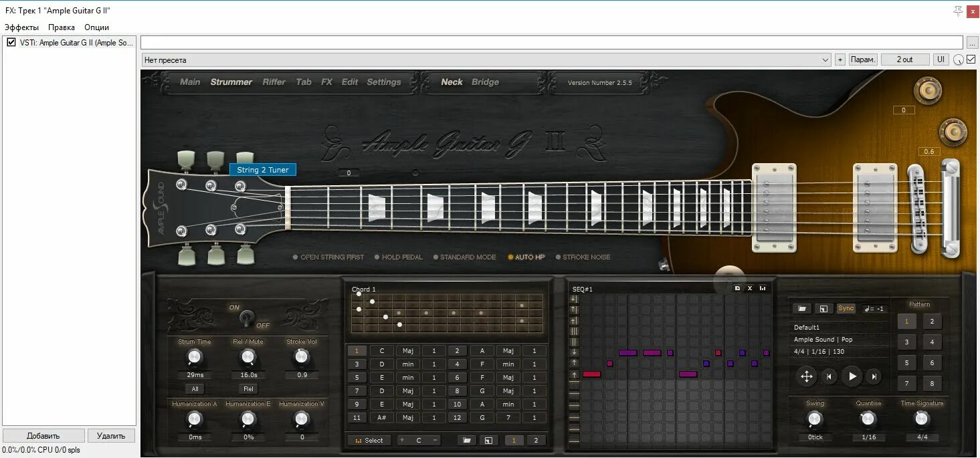The height and width of the screenshot is (458, 980).
Task: Click the plus to transpose key up
Action: [402, 440]
